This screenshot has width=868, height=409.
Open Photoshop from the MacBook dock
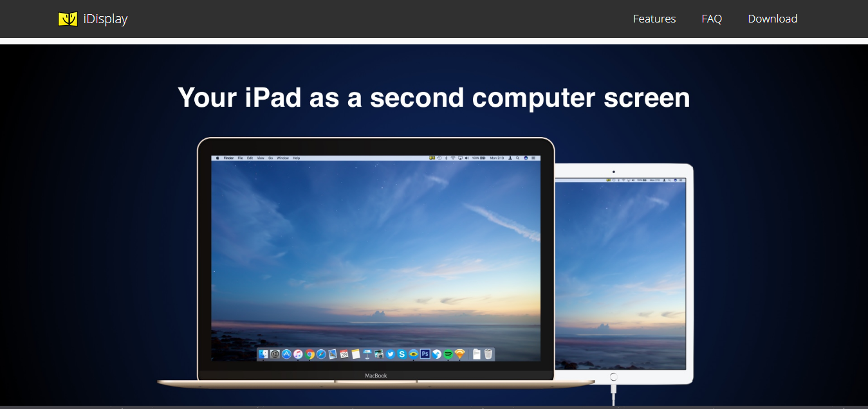[x=425, y=354]
